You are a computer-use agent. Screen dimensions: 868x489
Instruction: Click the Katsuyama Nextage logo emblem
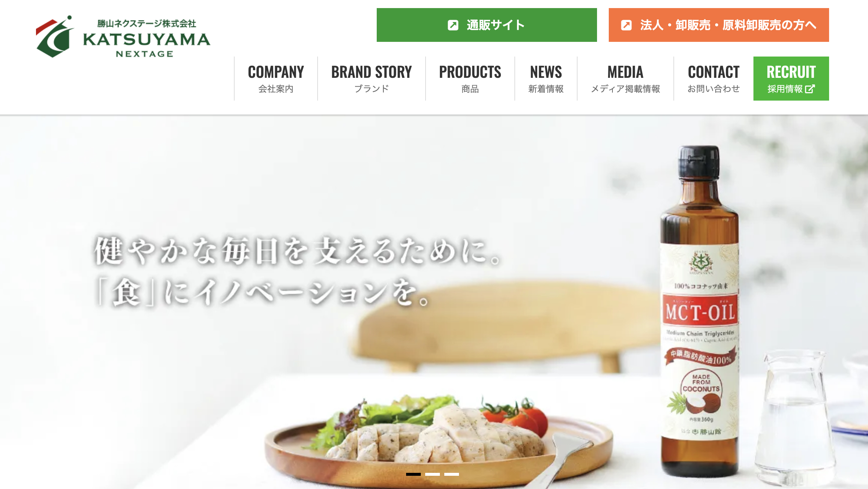click(x=54, y=37)
